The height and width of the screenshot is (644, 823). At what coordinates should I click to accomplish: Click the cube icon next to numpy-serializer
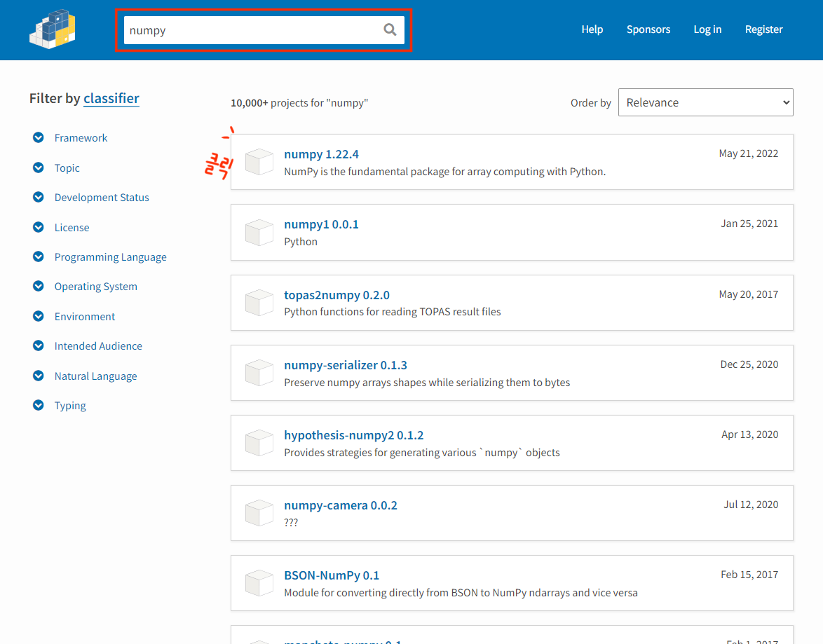(x=259, y=373)
